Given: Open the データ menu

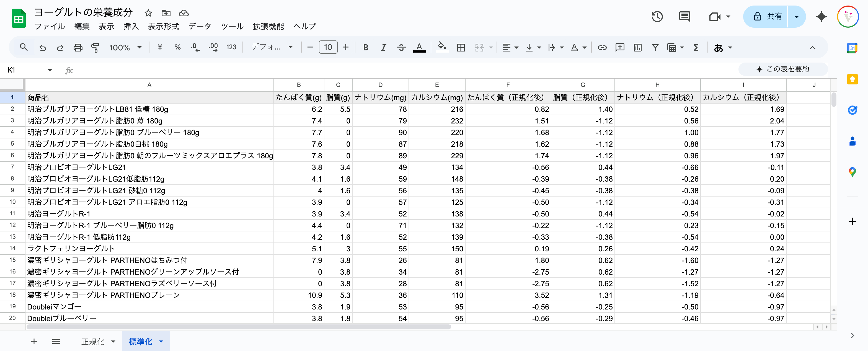Looking at the screenshot, I should point(200,26).
